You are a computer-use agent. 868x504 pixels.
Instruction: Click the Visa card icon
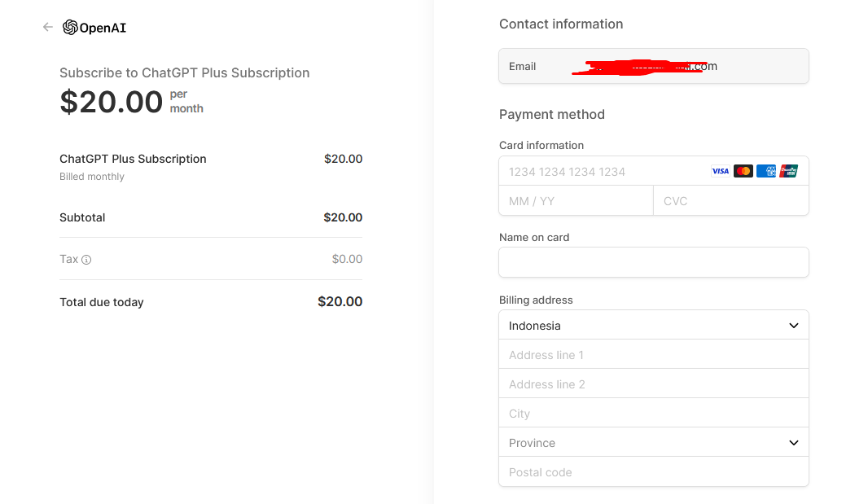pos(720,171)
